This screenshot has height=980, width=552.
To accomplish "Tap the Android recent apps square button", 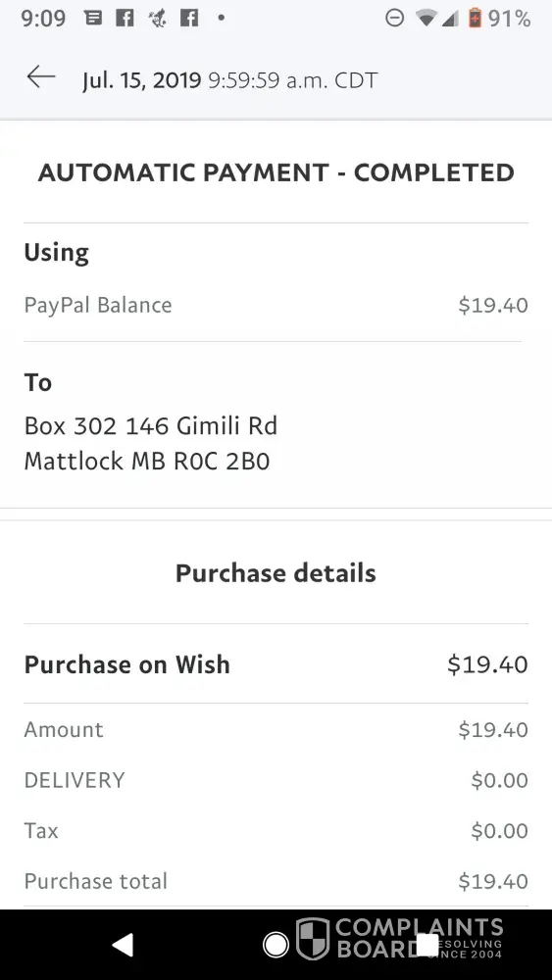I will click(x=427, y=945).
